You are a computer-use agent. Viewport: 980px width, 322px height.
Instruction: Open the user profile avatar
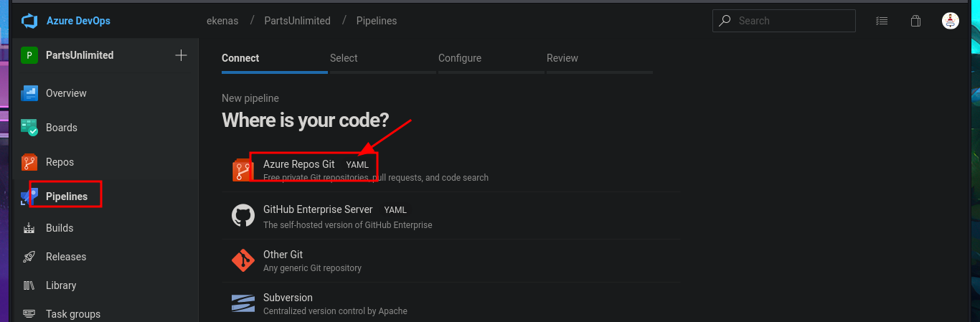pos(951,21)
